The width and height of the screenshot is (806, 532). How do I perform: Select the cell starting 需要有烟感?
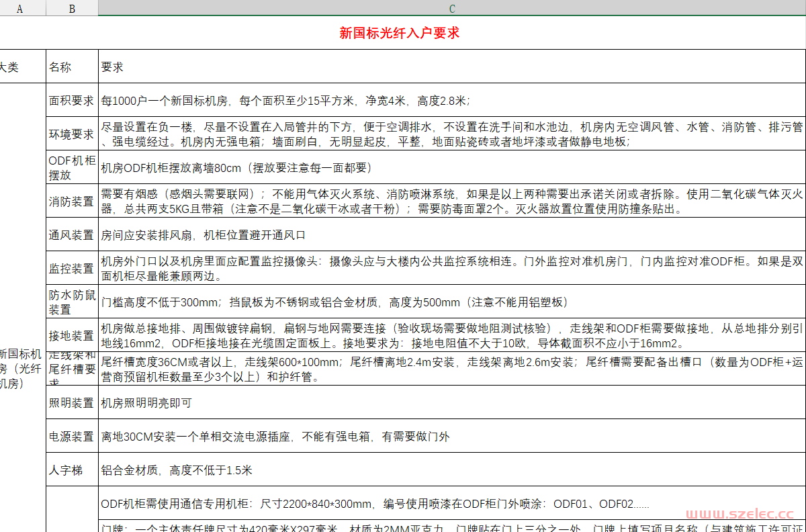(x=452, y=201)
